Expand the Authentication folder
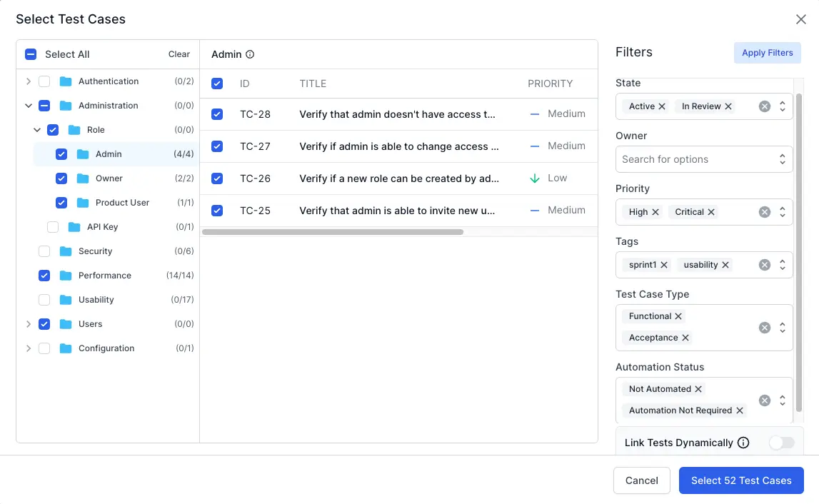Image resolution: width=819 pixels, height=504 pixels. 29,81
